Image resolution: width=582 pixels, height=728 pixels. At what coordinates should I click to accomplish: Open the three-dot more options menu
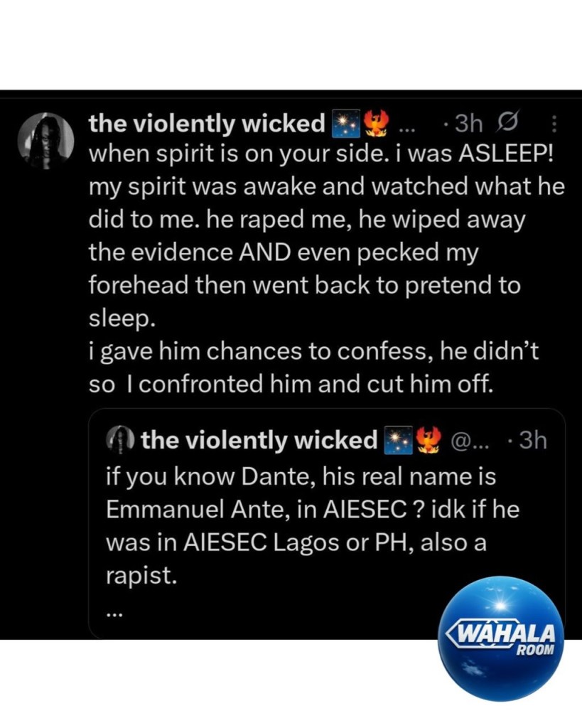coord(554,125)
